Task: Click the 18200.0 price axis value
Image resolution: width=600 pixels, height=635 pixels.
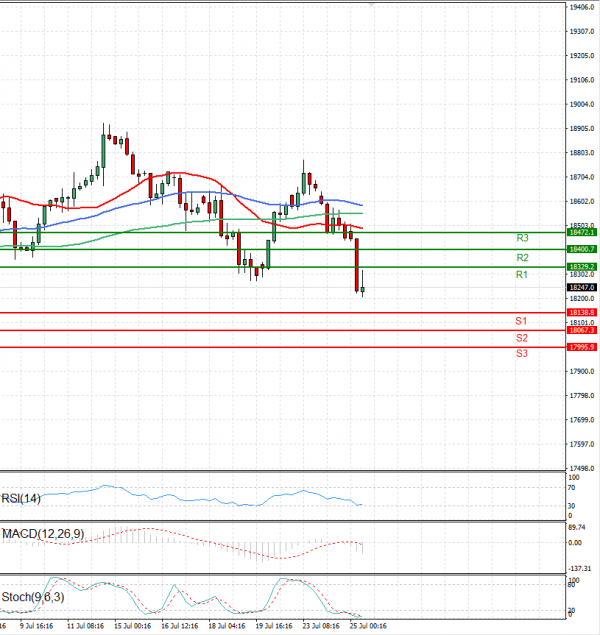Action: click(x=582, y=298)
